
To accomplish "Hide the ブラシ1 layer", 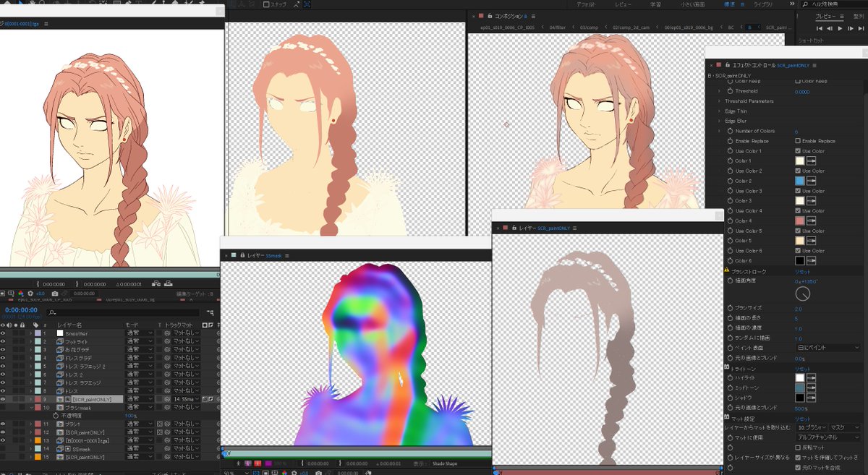I will click(x=3, y=424).
